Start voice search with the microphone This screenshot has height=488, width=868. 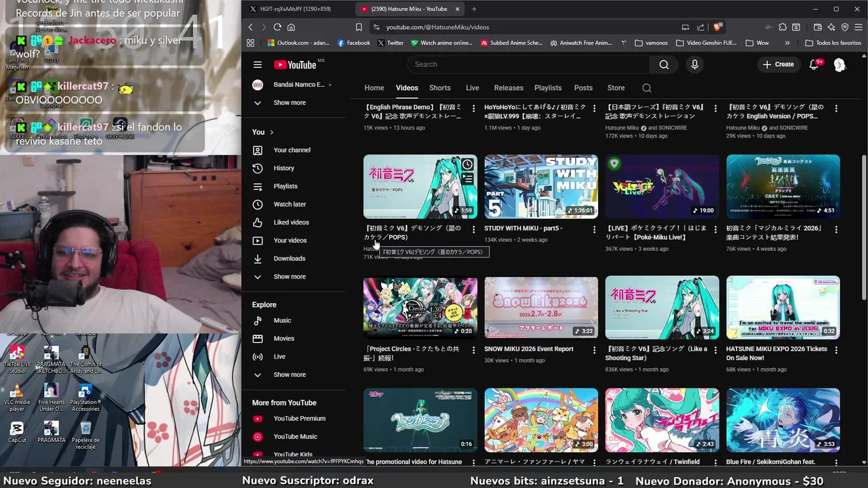(694, 64)
